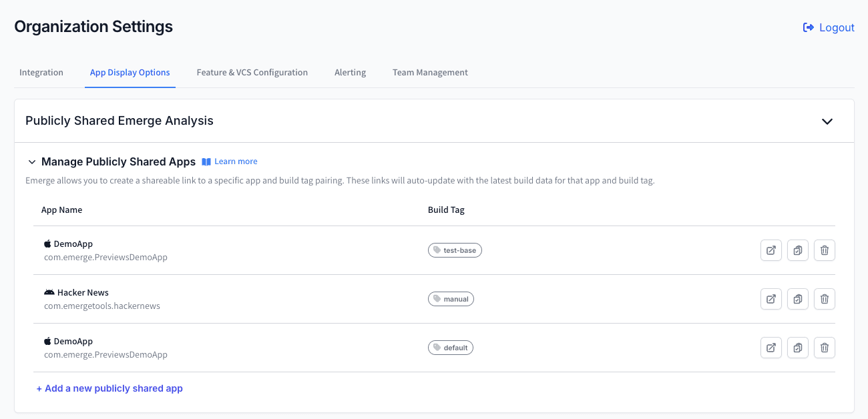This screenshot has height=419, width=868.
Task: Open Hacker News shared analysis externally
Action: click(771, 298)
